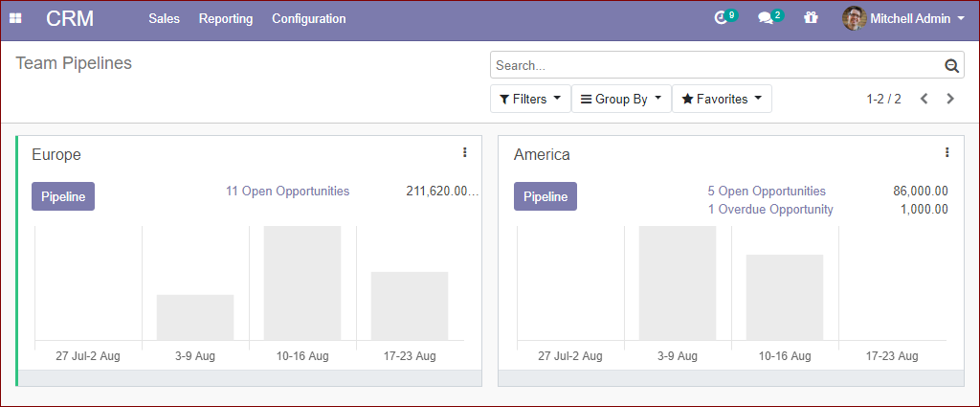Expand the Filters dropdown
Image resolution: width=980 pixels, height=407 pixels.
tap(530, 99)
